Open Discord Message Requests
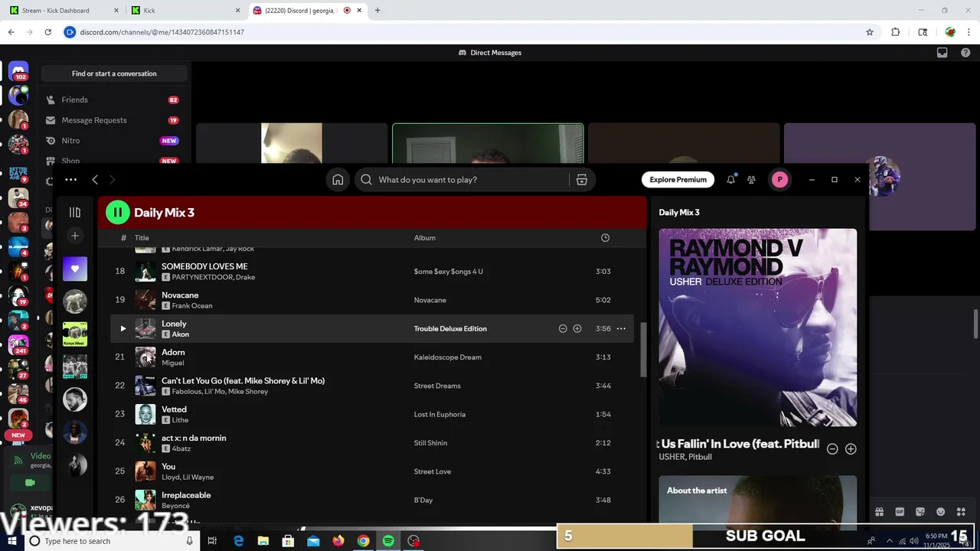The height and width of the screenshot is (551, 980). [x=115, y=120]
